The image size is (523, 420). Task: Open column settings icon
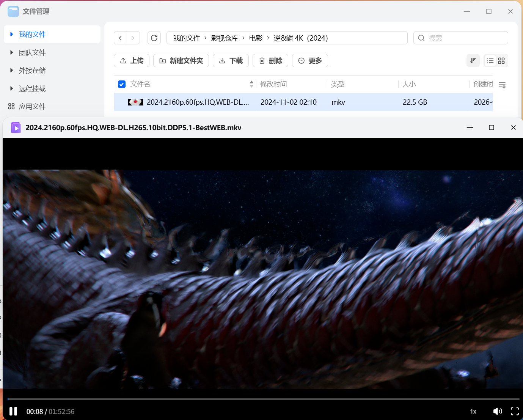point(502,85)
